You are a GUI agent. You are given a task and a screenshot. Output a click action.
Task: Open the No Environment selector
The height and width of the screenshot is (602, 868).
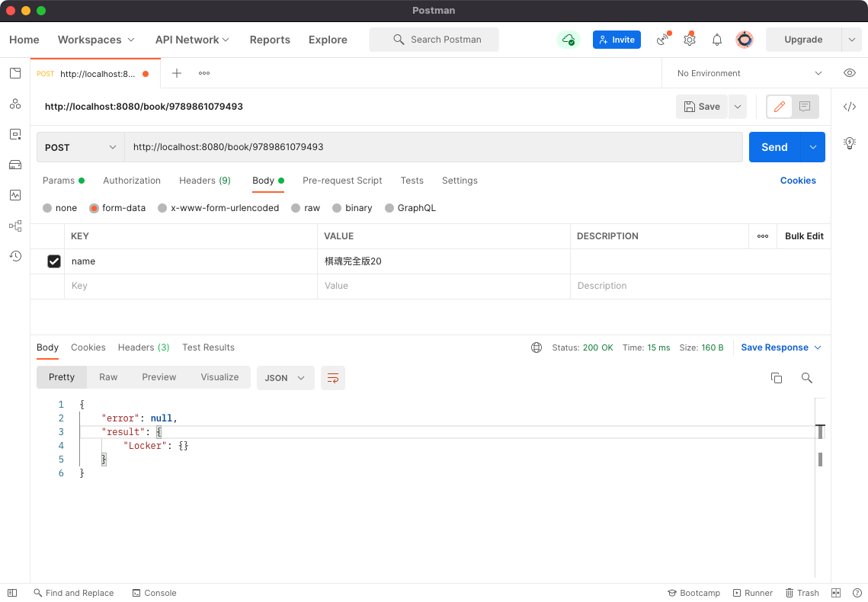pos(750,73)
